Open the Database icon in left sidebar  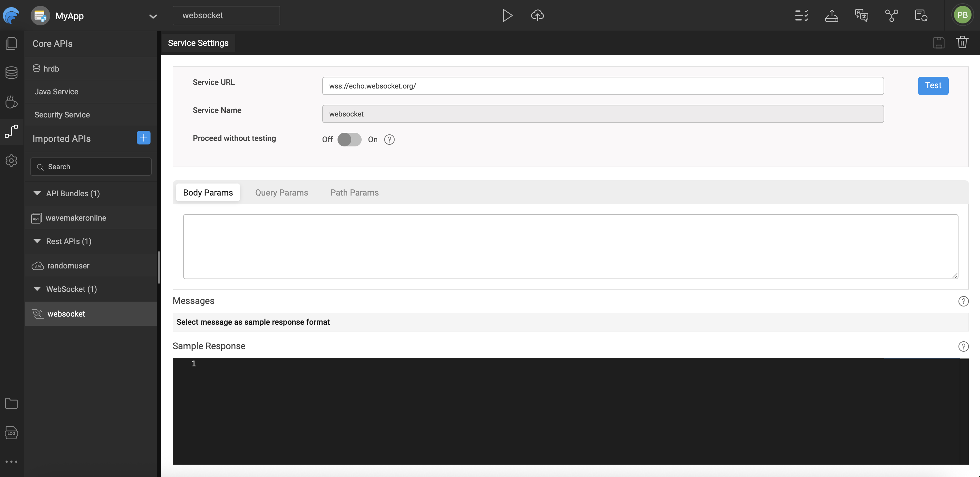click(11, 72)
